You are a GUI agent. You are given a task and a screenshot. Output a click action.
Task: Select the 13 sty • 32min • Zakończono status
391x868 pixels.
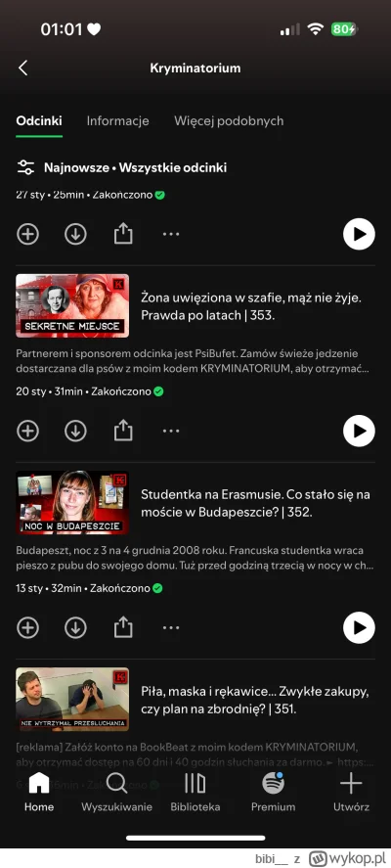point(89,588)
